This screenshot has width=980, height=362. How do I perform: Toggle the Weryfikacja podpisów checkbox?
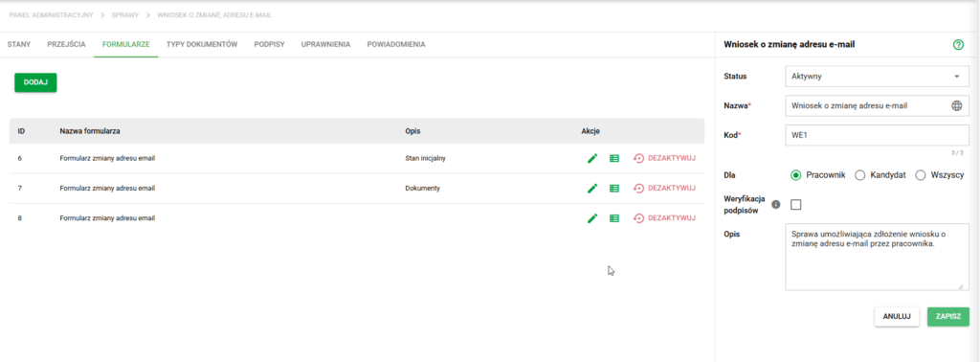795,204
